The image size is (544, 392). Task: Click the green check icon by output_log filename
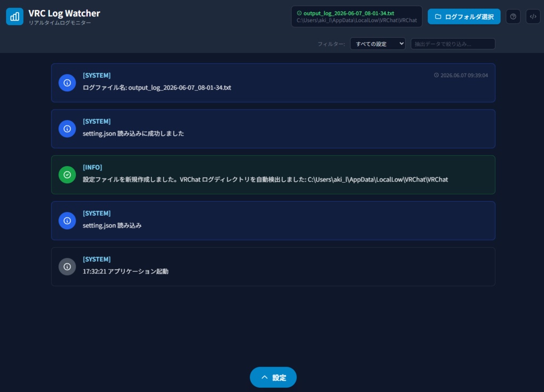pos(299,13)
